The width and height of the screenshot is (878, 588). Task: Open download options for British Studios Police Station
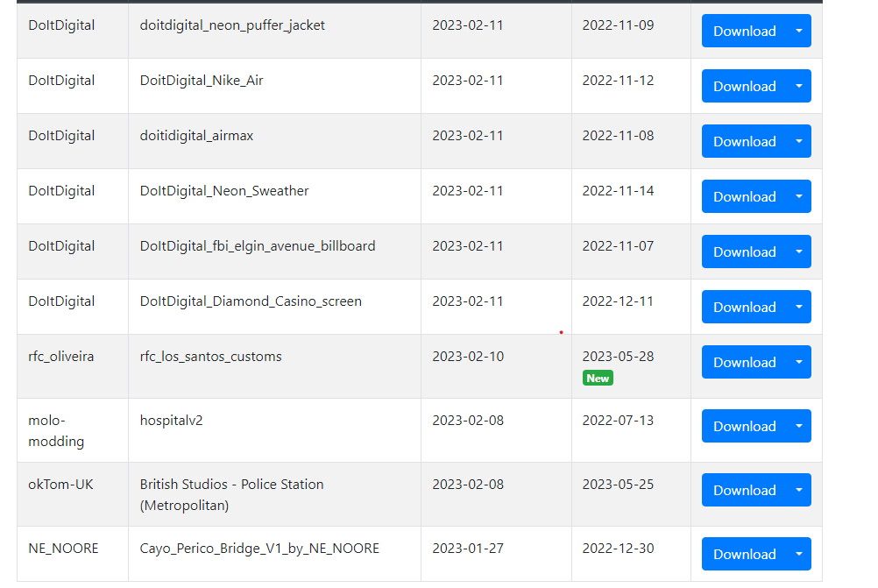click(799, 490)
